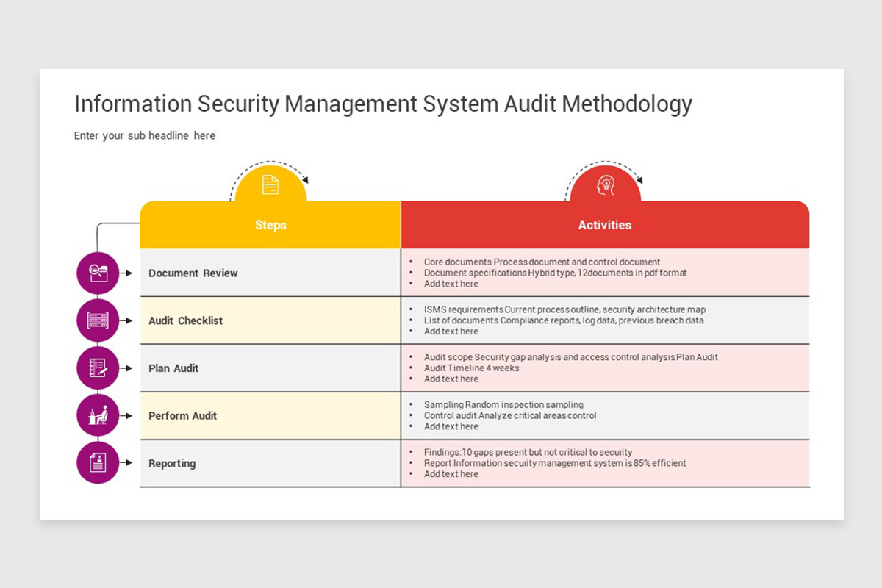Click the 'Enter your sub headline here' placeholder
The image size is (882, 588).
(x=145, y=136)
